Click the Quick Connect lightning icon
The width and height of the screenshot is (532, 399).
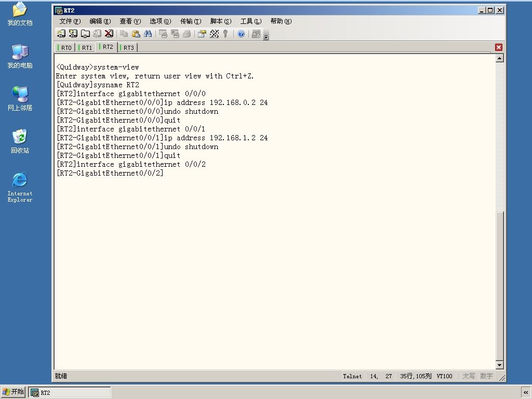pyautogui.click(x=73, y=34)
